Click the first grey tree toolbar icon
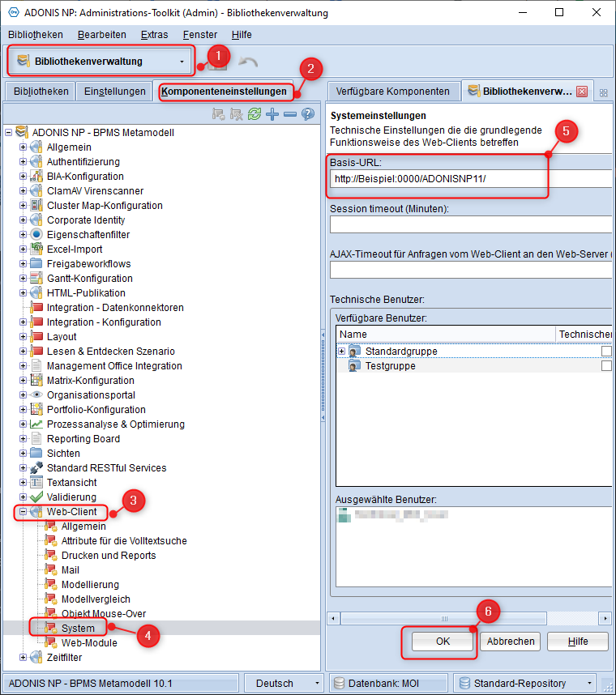The height and width of the screenshot is (695, 616). coord(218,114)
